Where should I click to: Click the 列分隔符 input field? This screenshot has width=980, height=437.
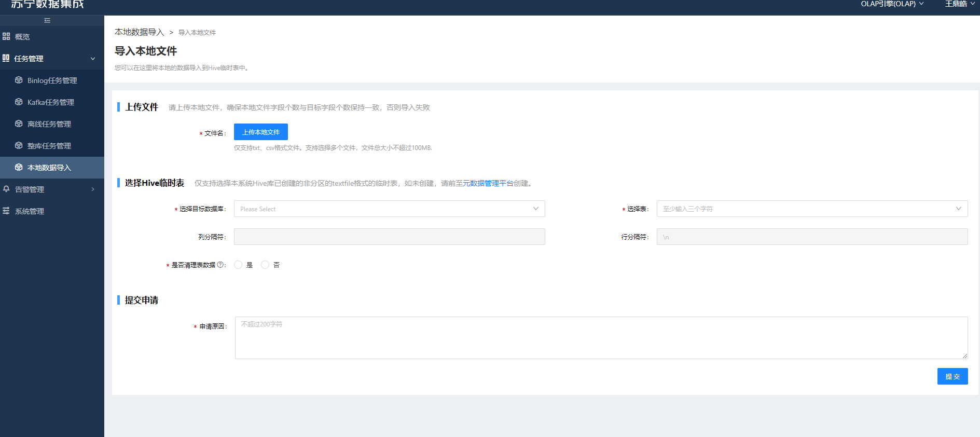coord(389,237)
